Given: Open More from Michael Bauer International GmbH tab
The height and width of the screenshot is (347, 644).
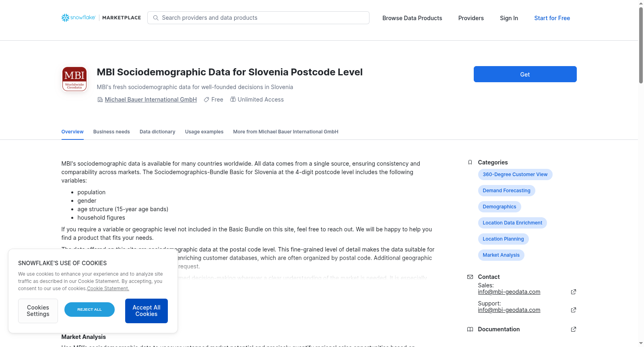Looking at the screenshot, I should 286,132.
